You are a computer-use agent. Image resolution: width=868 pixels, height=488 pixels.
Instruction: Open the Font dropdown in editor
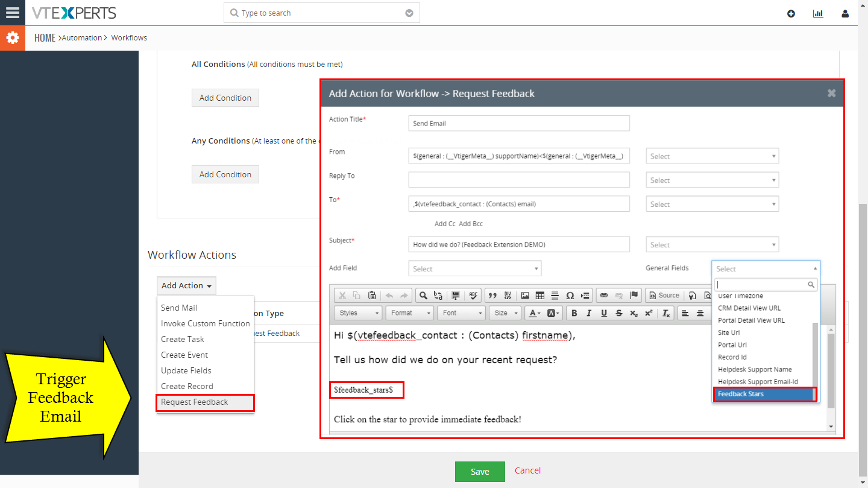tap(462, 313)
